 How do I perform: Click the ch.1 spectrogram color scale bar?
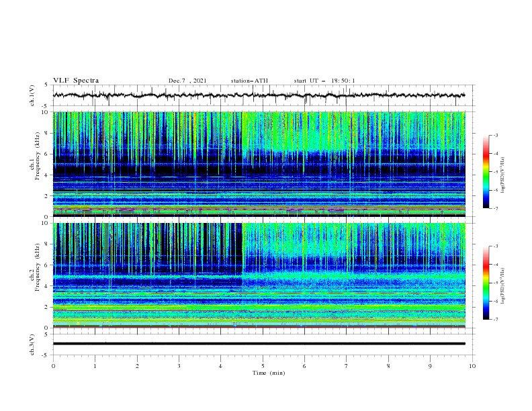pyautogui.click(x=486, y=172)
